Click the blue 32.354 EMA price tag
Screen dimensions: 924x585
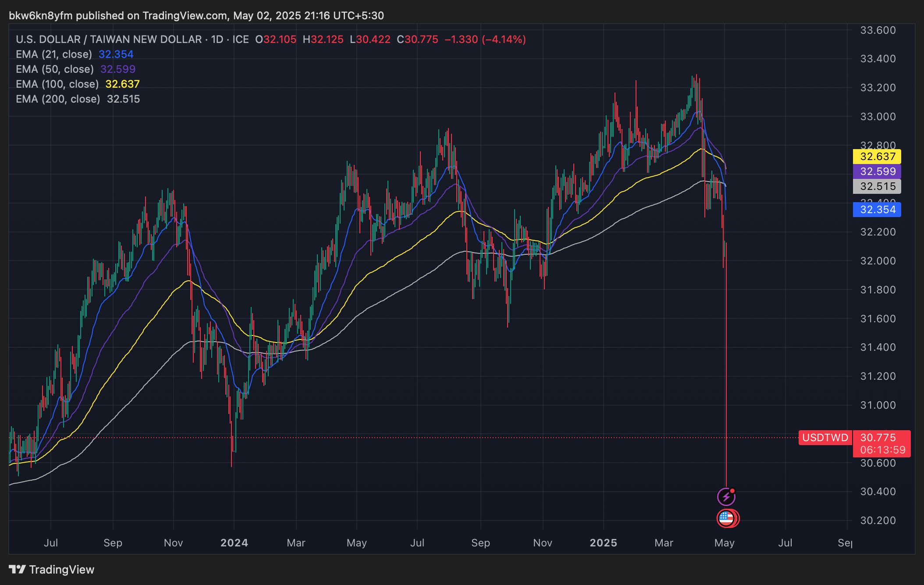tap(877, 210)
